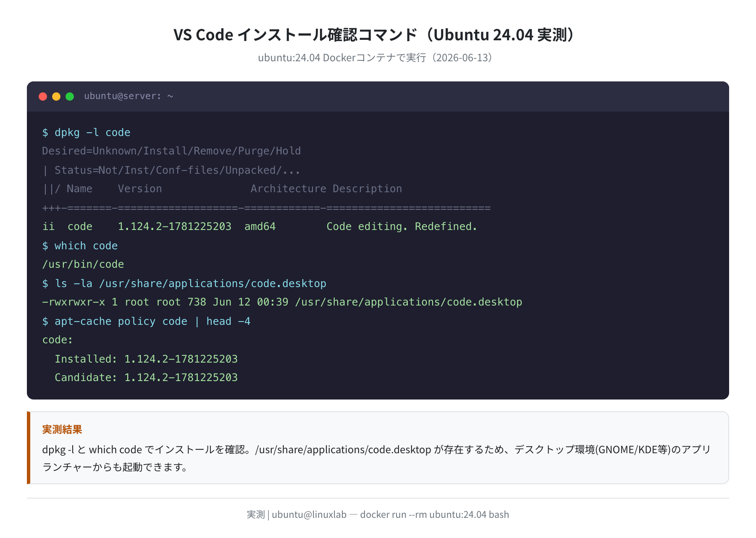The width and height of the screenshot is (756, 538).
Task: Click the command '$ ls -la /usr/share/applications/code.desktop'
Action: pyautogui.click(x=184, y=284)
